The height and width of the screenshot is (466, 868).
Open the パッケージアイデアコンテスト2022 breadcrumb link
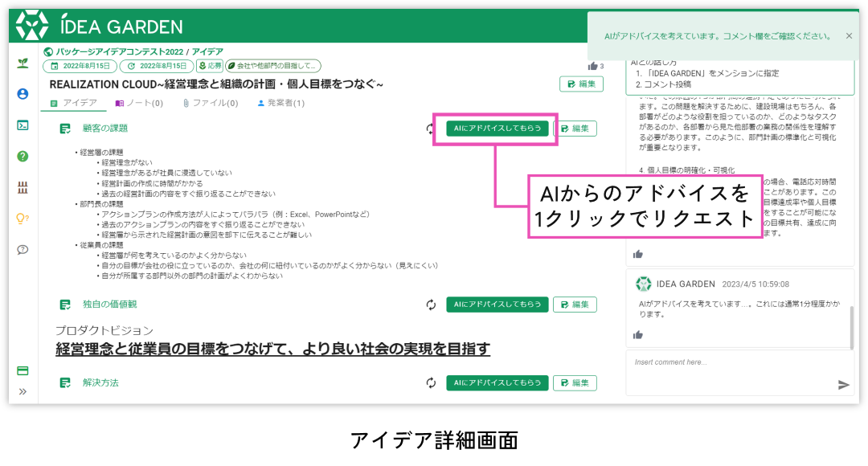pos(120,52)
